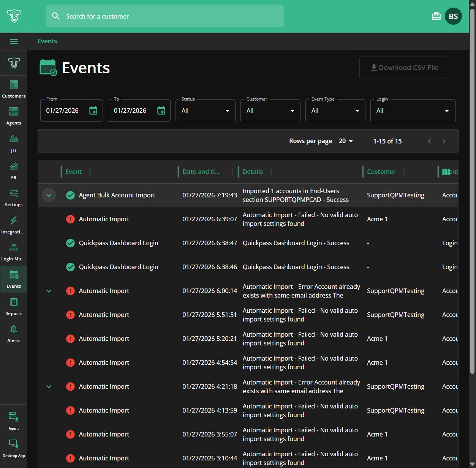
Task: Open the Date and time column options menu
Action: click(x=232, y=172)
